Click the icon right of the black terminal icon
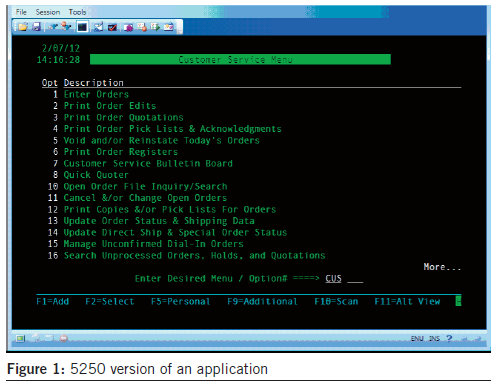497x386 pixels. [x=98, y=27]
